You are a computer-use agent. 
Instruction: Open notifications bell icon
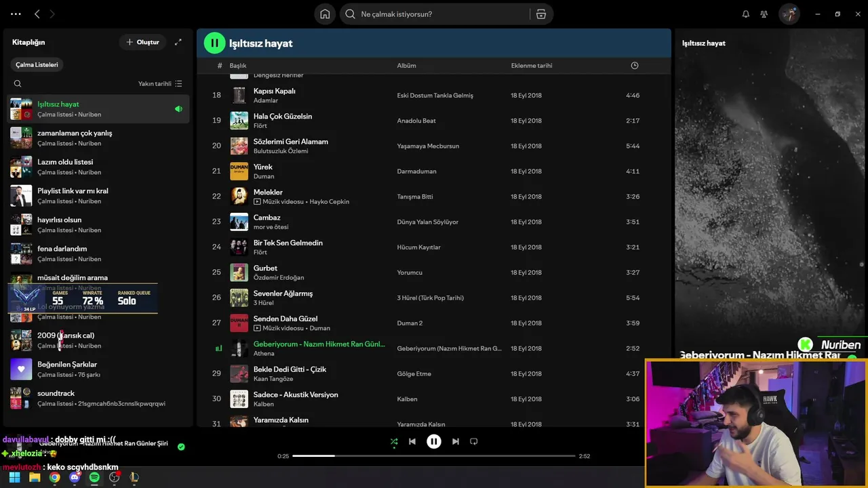point(746,14)
